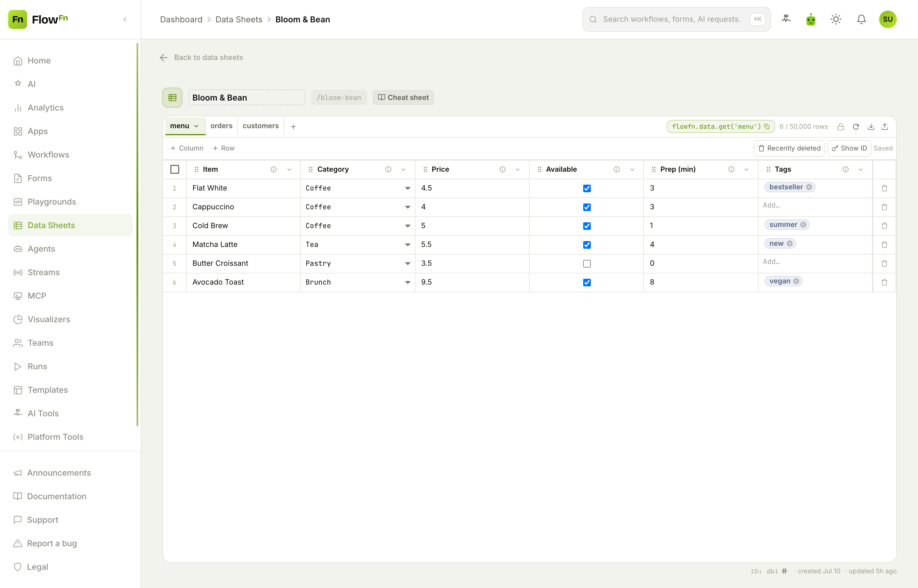Click the /bloom-bean slug chip
The height and width of the screenshot is (588, 918).
tap(338, 98)
